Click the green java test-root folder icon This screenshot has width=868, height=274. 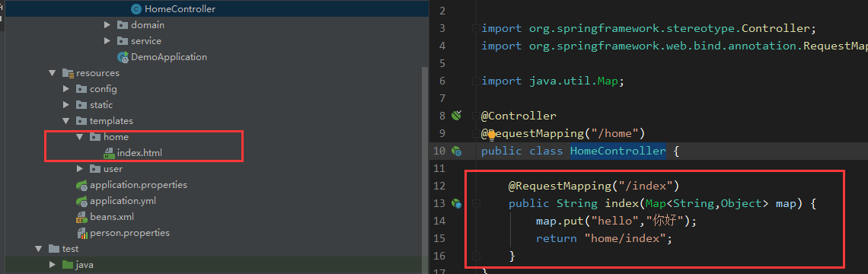tap(68, 265)
